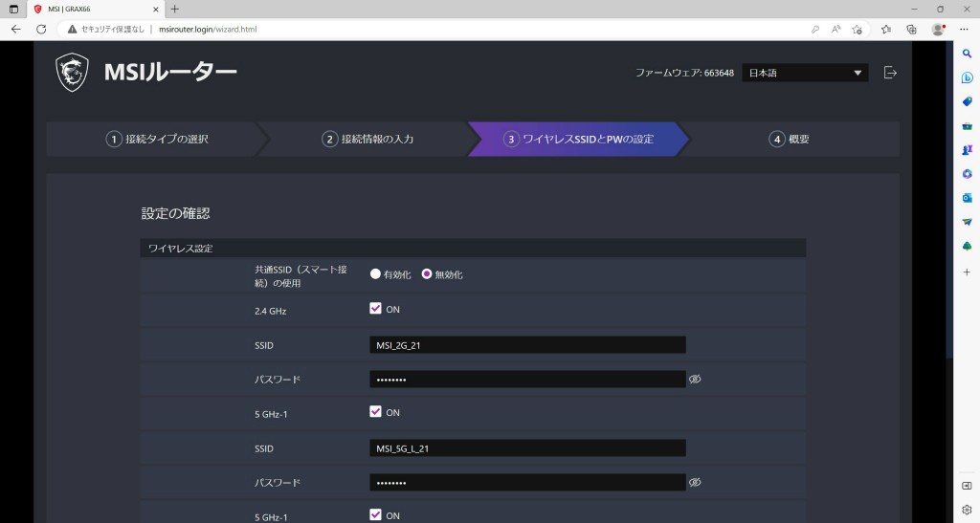This screenshot has width=980, height=523.
Task: Open the Drop paper-plane icon in sidebar
Action: click(967, 222)
